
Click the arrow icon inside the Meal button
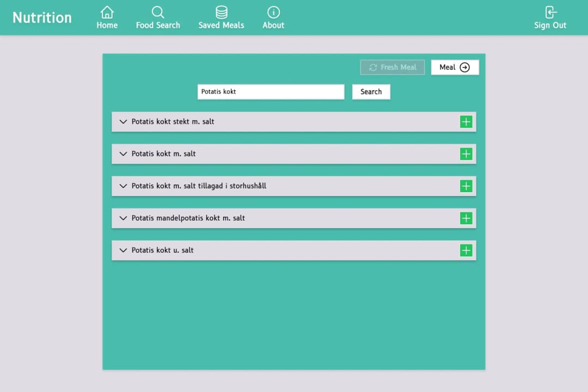pos(464,67)
